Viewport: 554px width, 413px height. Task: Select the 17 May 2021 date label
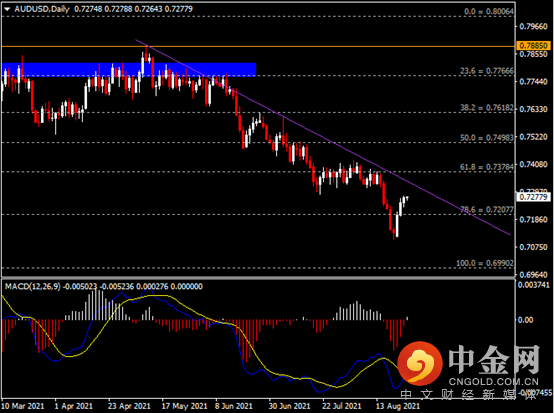pyautogui.click(x=184, y=406)
